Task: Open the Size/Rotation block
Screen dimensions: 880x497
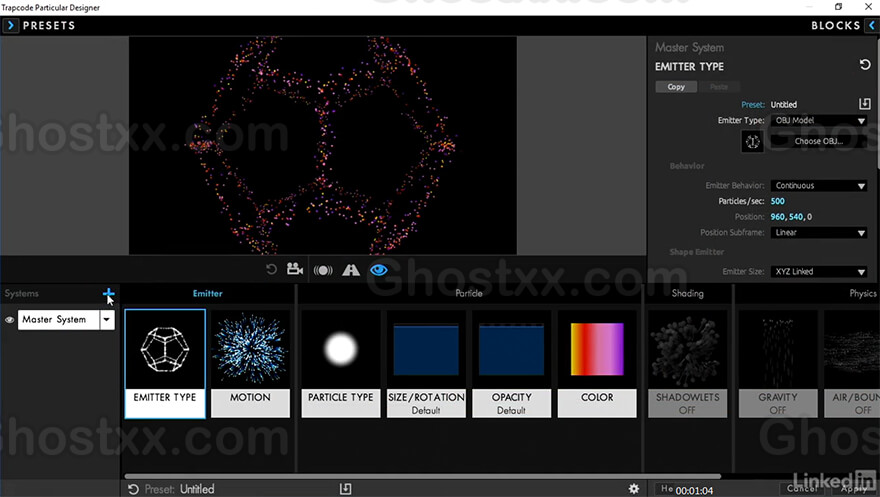Action: (x=426, y=363)
